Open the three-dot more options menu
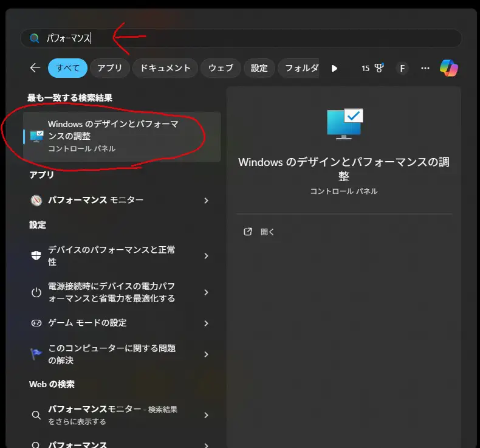480x448 pixels. click(425, 68)
